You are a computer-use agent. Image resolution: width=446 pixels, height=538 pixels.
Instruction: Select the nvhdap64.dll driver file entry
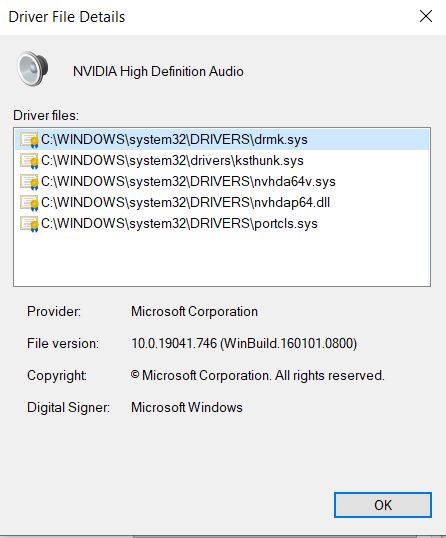[222, 202]
